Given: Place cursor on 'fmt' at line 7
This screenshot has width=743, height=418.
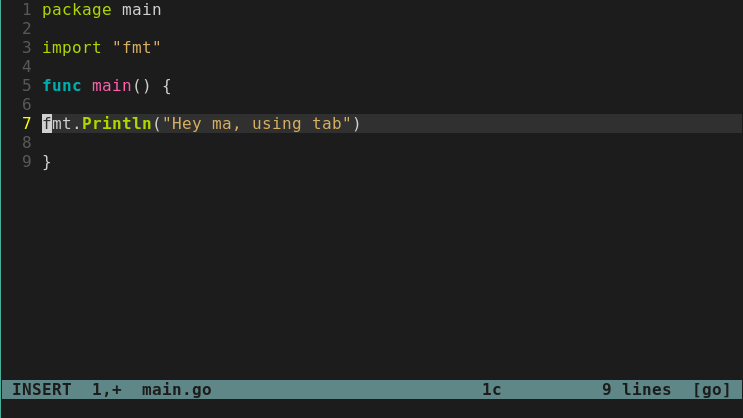Looking at the screenshot, I should click(57, 124).
